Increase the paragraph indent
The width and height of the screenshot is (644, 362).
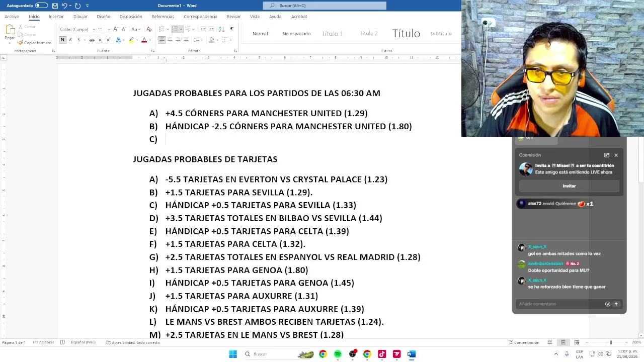[211, 29]
